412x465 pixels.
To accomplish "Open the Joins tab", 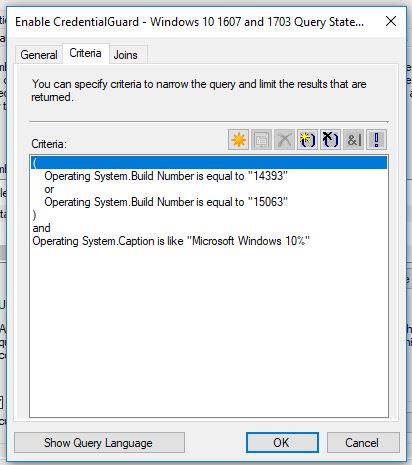I will tap(126, 55).
